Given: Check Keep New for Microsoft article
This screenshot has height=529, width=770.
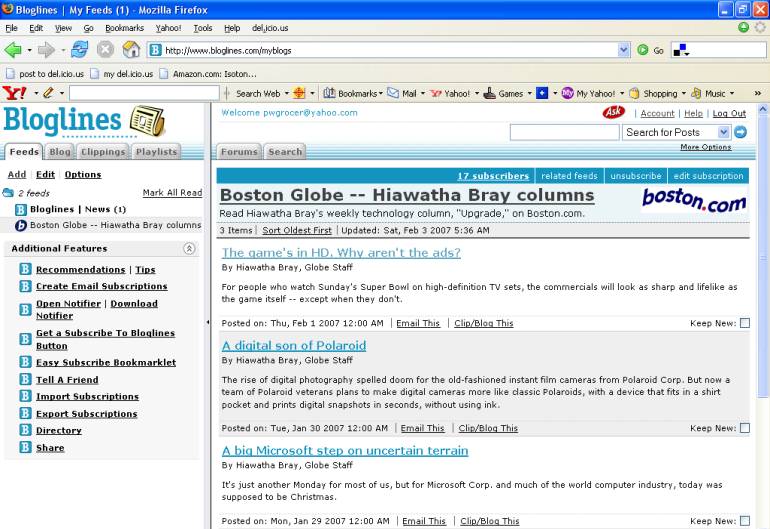Looking at the screenshot, I should click(x=745, y=521).
